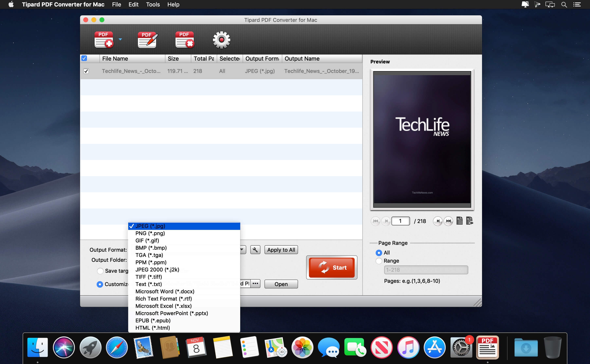This screenshot has width=590, height=364.
Task: Select EPUB output format option
Action: 153,321
